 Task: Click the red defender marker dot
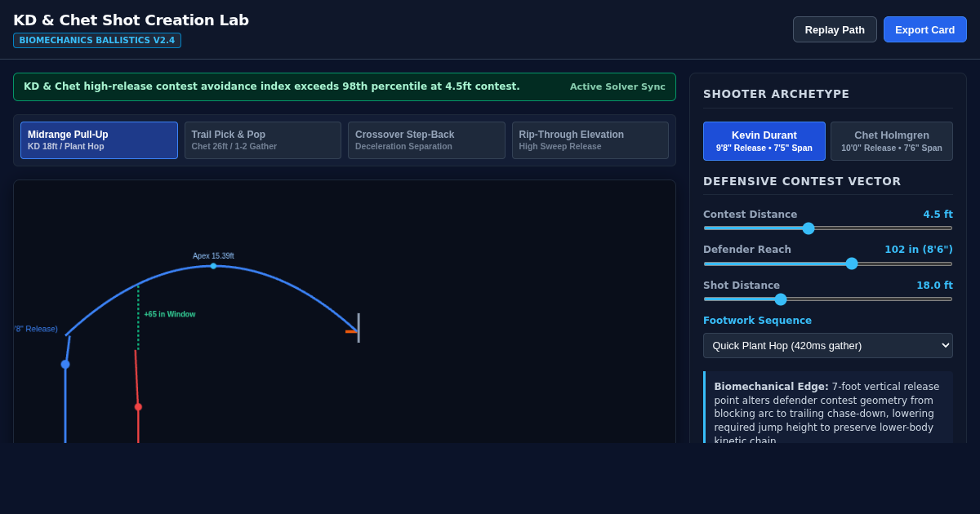(138, 407)
